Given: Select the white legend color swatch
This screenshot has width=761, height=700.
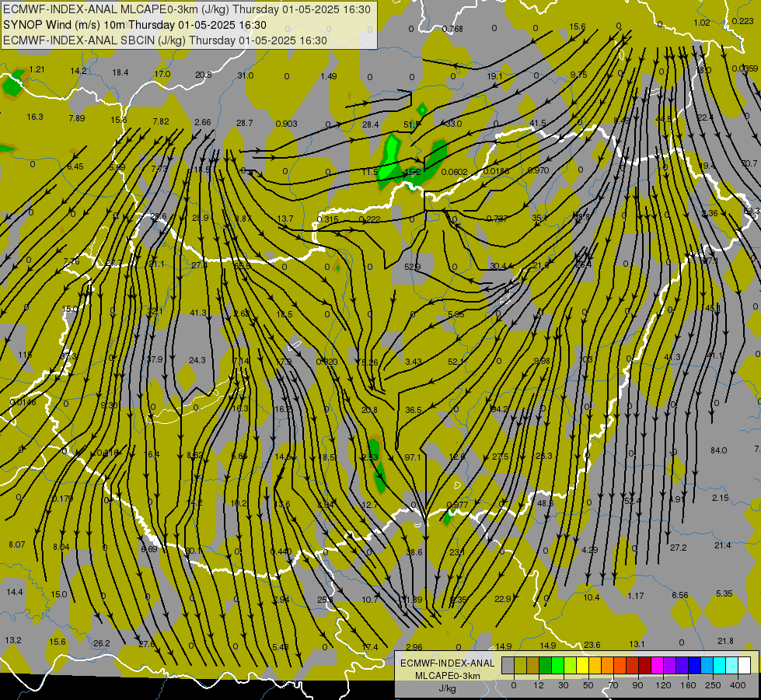Looking at the screenshot, I should pos(745,665).
